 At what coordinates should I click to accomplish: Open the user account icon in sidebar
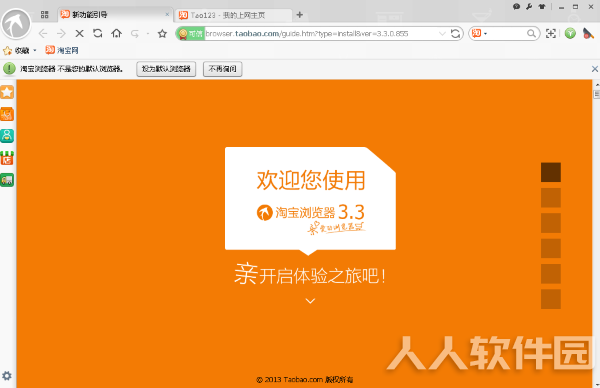coord(7,135)
